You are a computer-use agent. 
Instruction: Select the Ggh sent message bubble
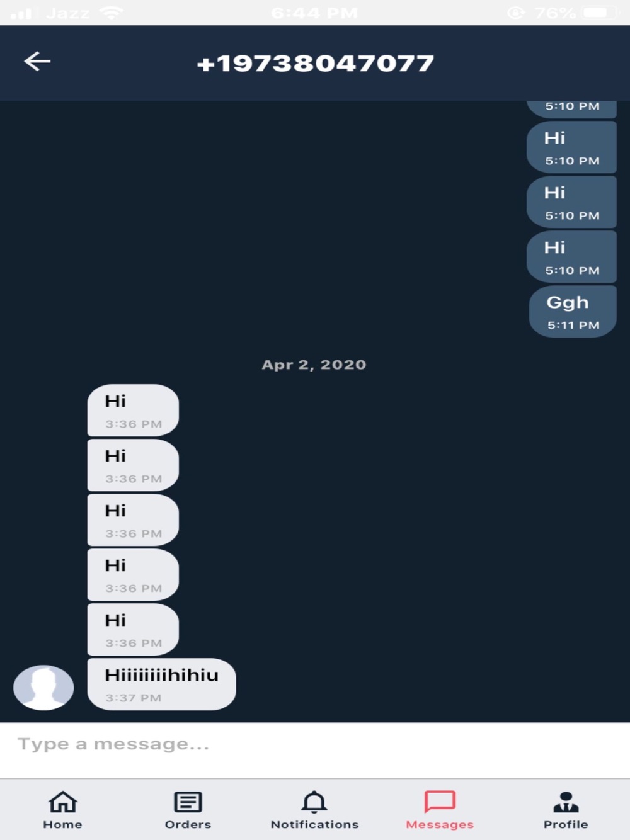click(x=572, y=312)
